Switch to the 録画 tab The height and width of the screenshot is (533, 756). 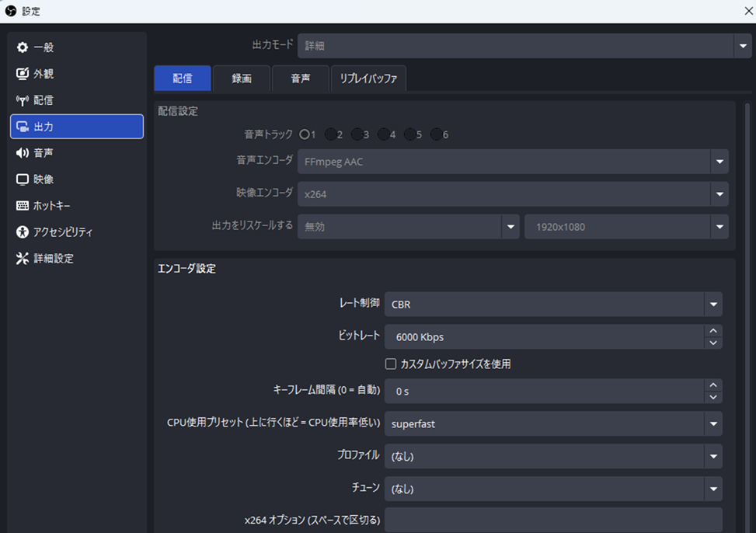[242, 78]
